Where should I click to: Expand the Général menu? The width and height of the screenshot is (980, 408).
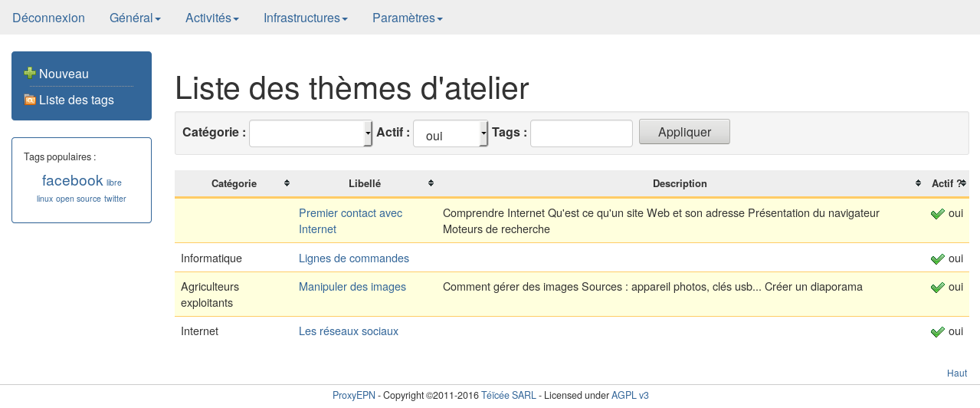tap(135, 18)
